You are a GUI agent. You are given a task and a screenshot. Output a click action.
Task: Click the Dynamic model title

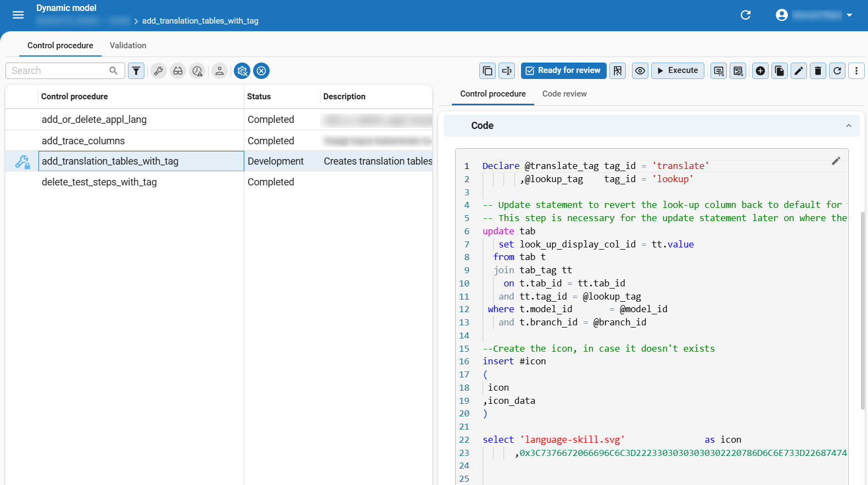(66, 8)
